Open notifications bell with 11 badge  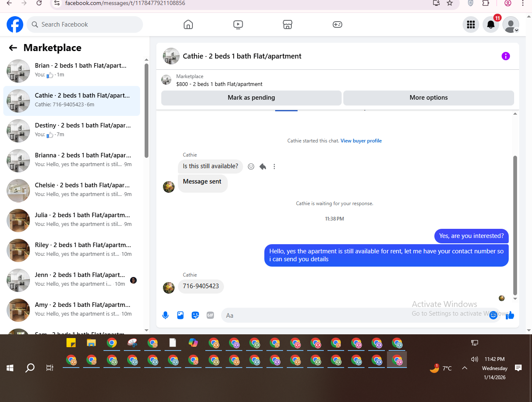click(x=491, y=25)
